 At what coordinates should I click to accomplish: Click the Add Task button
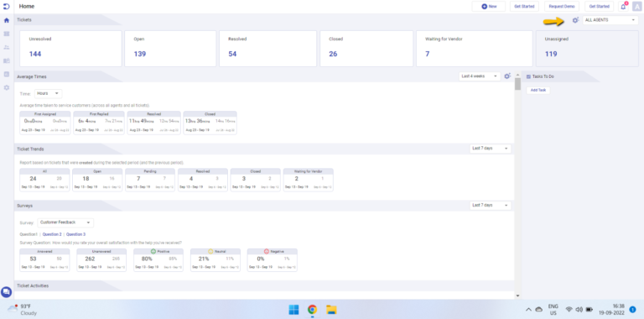[x=538, y=90]
